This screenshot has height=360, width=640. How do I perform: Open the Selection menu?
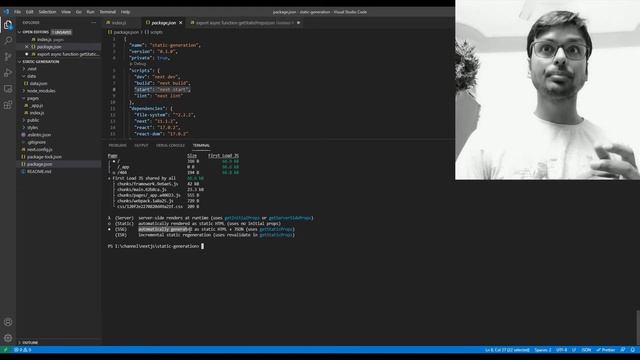tap(47, 12)
